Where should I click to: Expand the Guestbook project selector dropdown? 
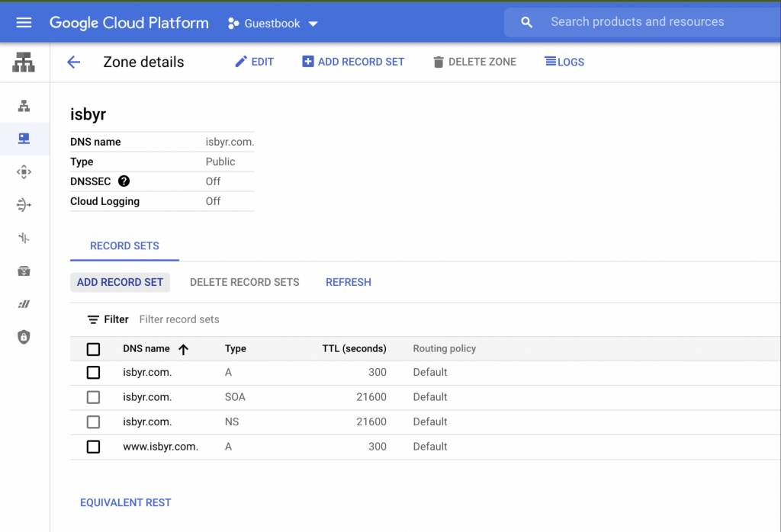tap(313, 24)
